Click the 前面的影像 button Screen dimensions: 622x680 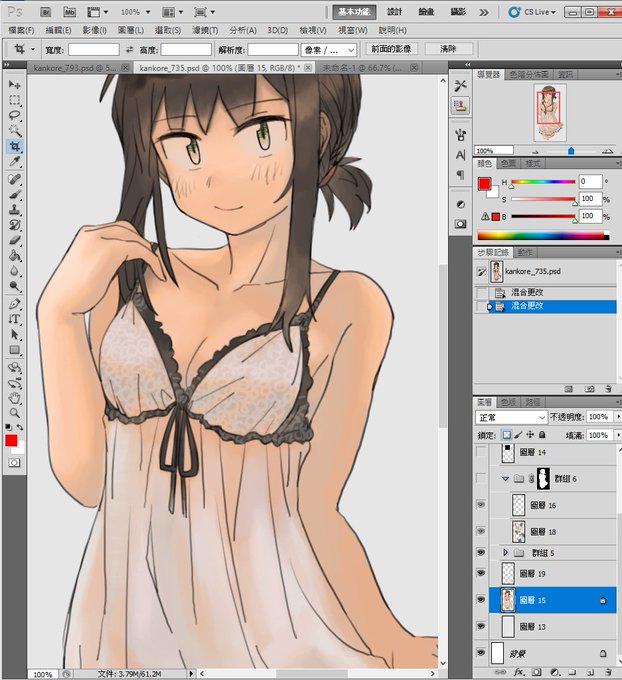(x=391, y=49)
